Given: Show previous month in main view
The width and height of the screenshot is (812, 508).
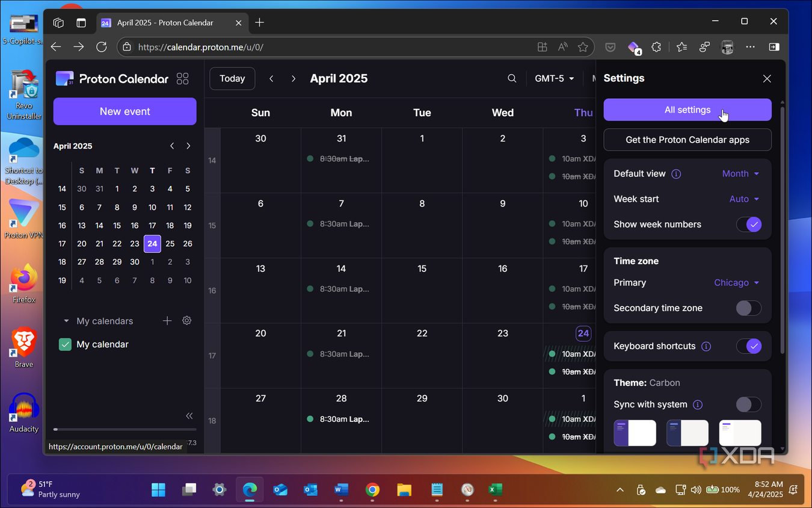Looking at the screenshot, I should click(x=271, y=79).
